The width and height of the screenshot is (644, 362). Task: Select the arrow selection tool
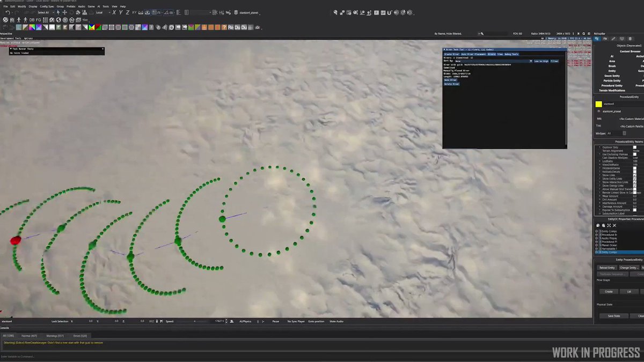[x=58, y=12]
